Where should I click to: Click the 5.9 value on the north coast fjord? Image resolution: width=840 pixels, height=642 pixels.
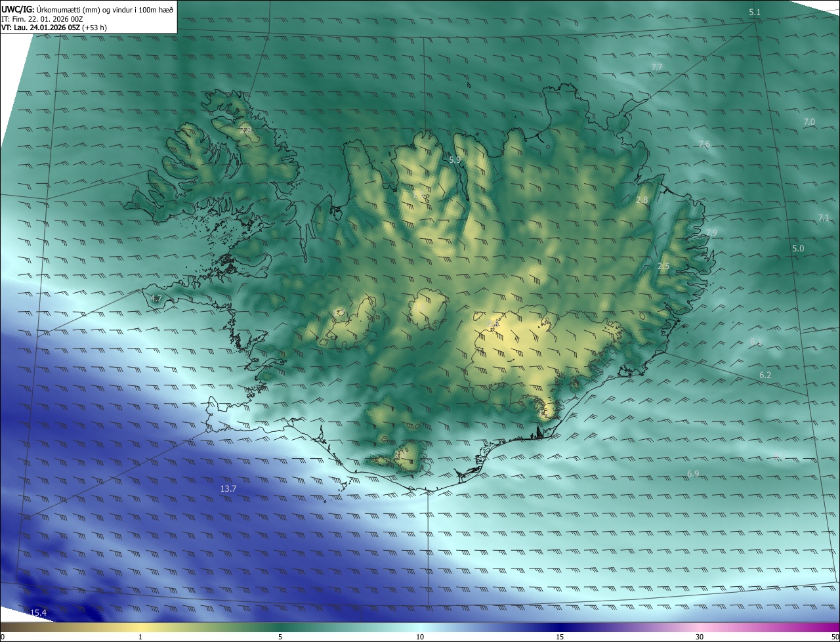coord(455,160)
